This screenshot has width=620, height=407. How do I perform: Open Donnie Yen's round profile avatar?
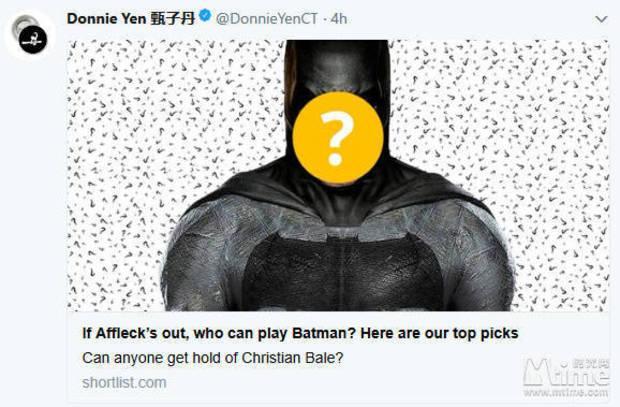pos(30,34)
